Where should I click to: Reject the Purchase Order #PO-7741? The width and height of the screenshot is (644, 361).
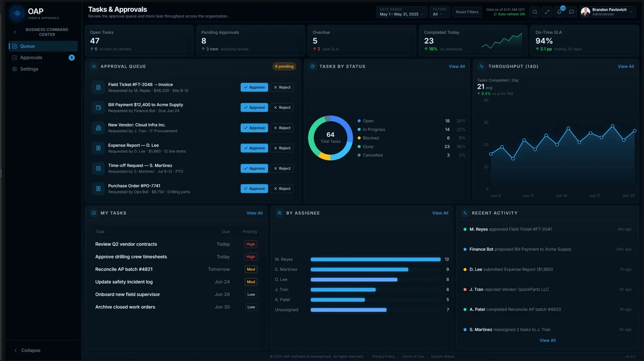pyautogui.click(x=282, y=189)
